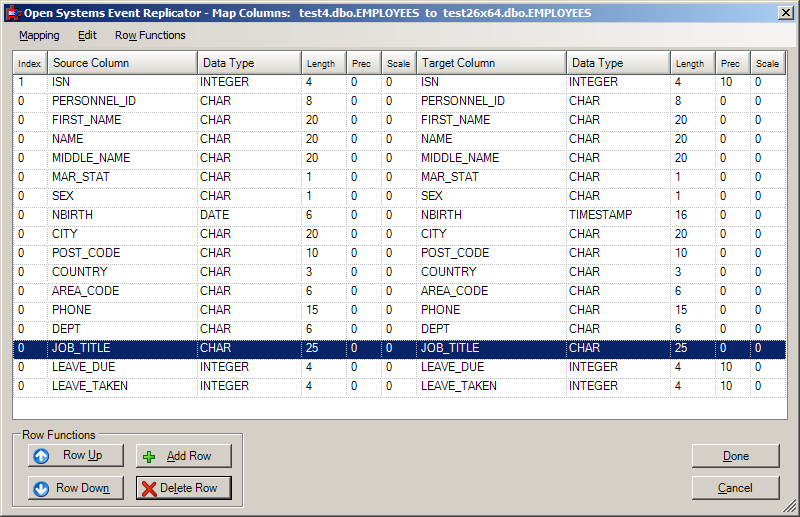The width and height of the screenshot is (800, 517).
Task: Select the target DEPT cell
Action: pos(491,329)
